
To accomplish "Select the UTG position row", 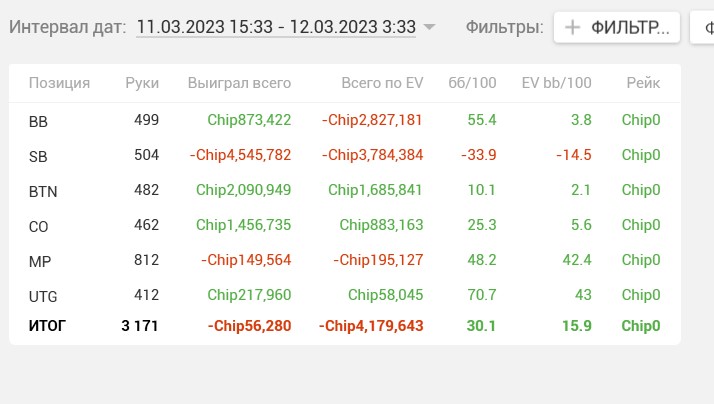I will tap(345, 295).
